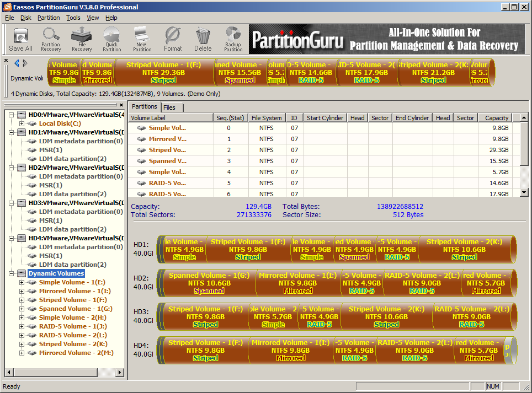Collapse the HD1 disk tree node

pos(11,132)
